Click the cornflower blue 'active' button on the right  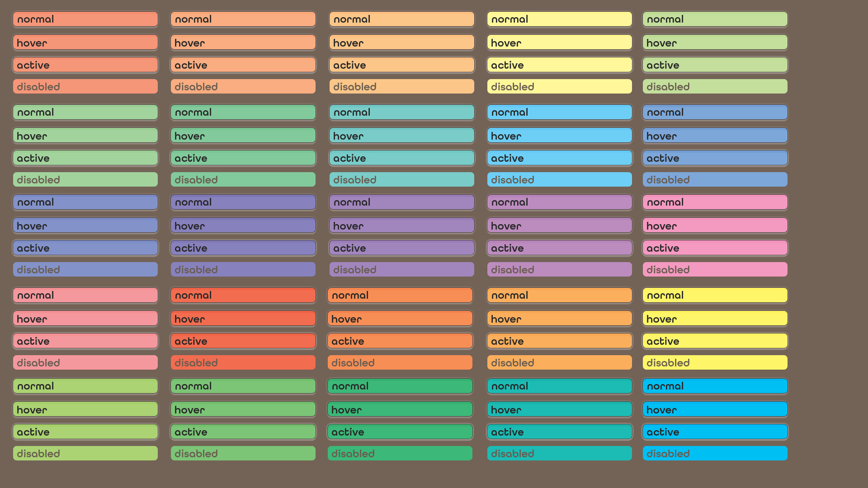point(715,158)
